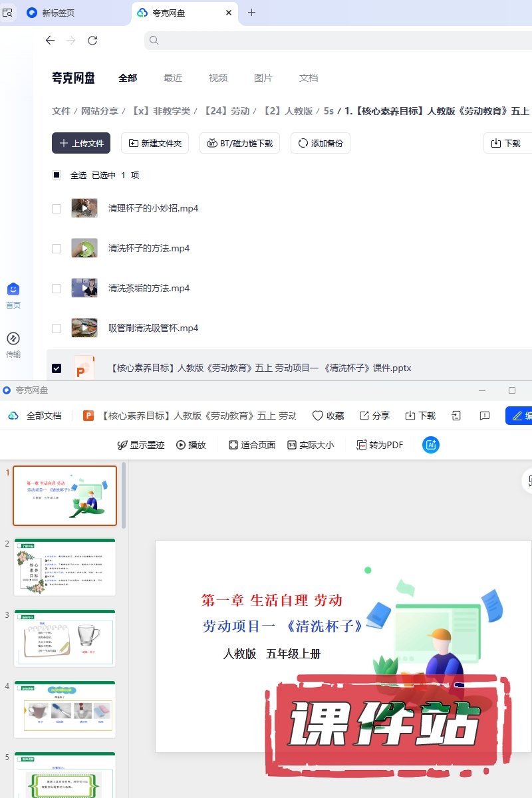Open 传输 in left sidebar
532x798 pixels.
13,345
